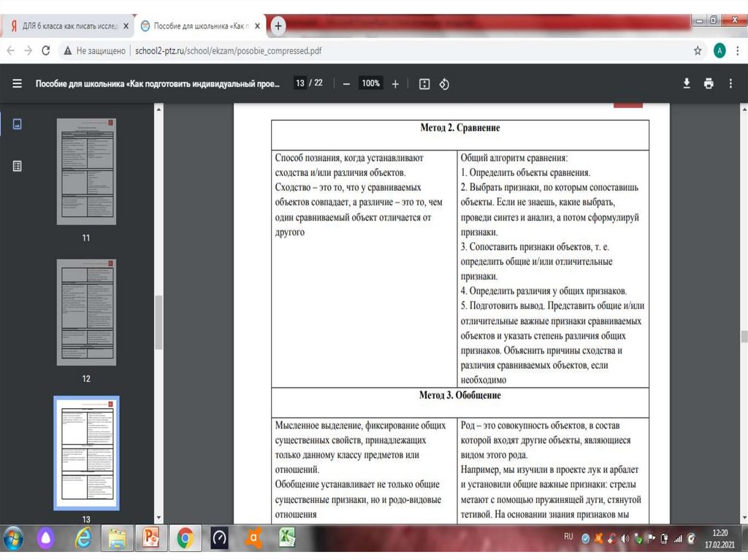Viewport: 748px width, 560px height.
Task: Select page 11 thumbnail
Action: click(86, 172)
